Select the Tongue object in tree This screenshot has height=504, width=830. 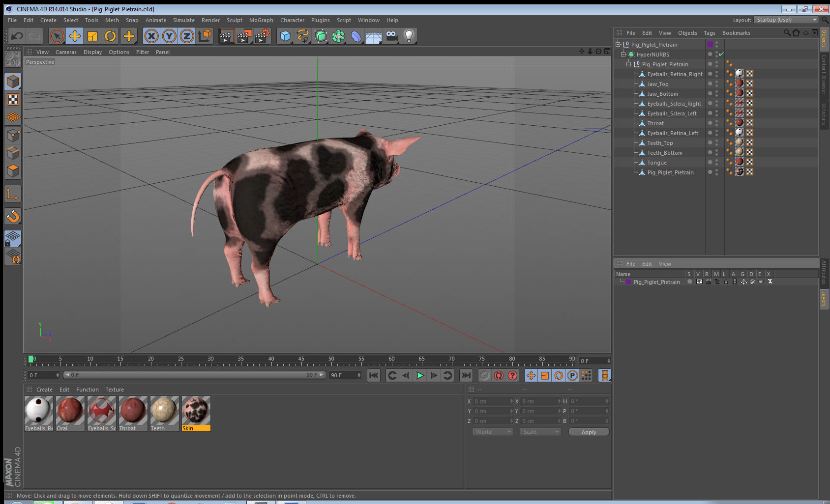[657, 163]
